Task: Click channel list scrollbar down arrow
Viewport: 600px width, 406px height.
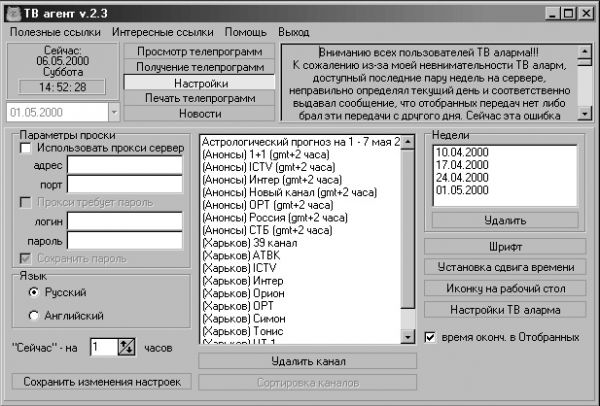Action: (408, 337)
